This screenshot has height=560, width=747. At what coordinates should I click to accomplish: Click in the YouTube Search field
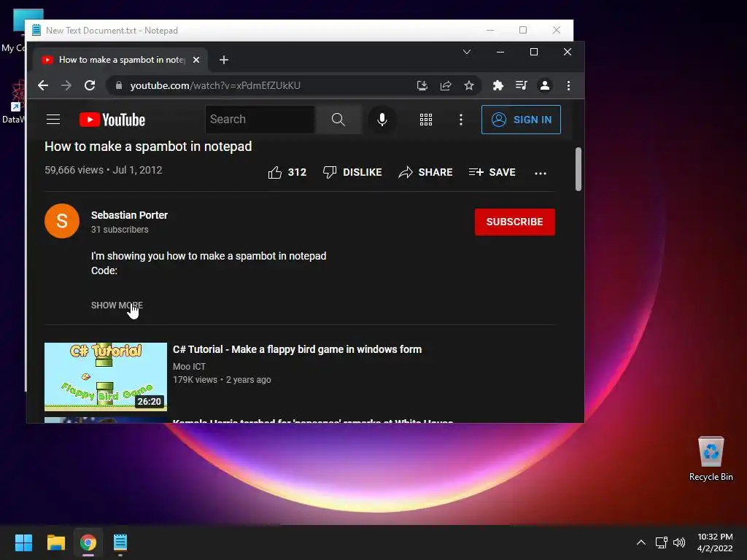tap(260, 119)
